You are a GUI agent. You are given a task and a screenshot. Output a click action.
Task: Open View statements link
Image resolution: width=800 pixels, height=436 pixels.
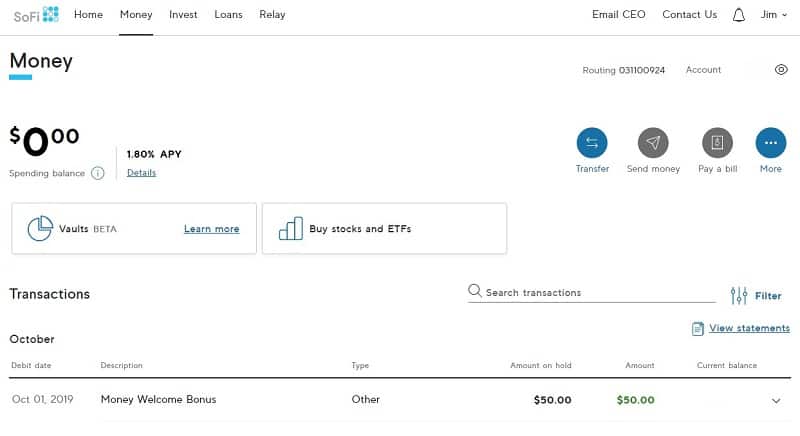(x=749, y=328)
